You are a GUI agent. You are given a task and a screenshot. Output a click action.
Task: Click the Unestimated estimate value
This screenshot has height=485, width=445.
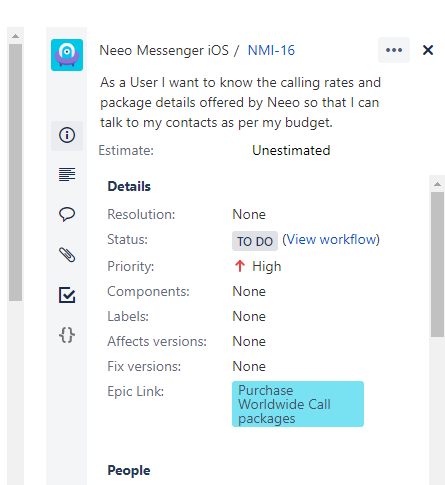pyautogui.click(x=291, y=150)
